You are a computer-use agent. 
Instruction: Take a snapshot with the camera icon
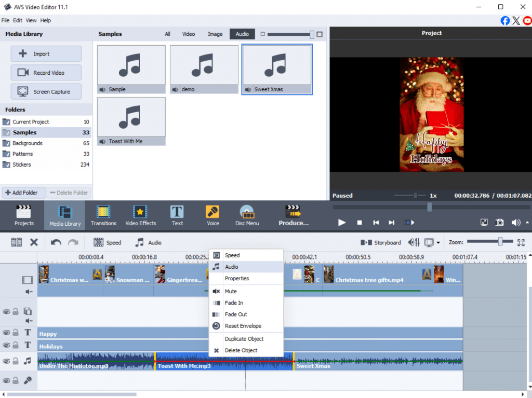tap(499, 222)
